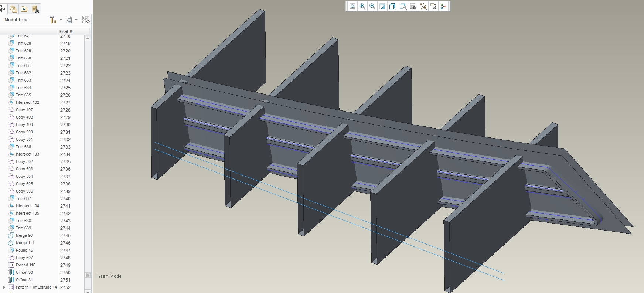Click the Merge 114 feature icon
The width and height of the screenshot is (644, 293).
click(11, 243)
